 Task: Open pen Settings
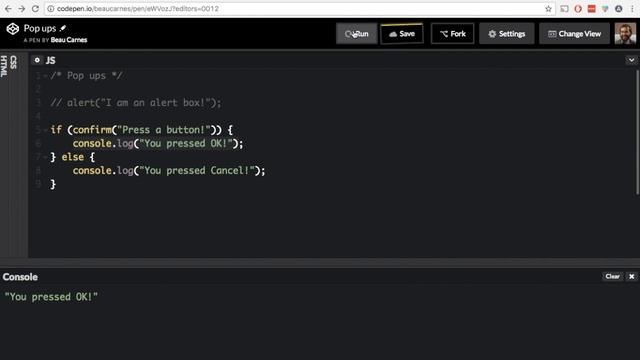click(507, 33)
